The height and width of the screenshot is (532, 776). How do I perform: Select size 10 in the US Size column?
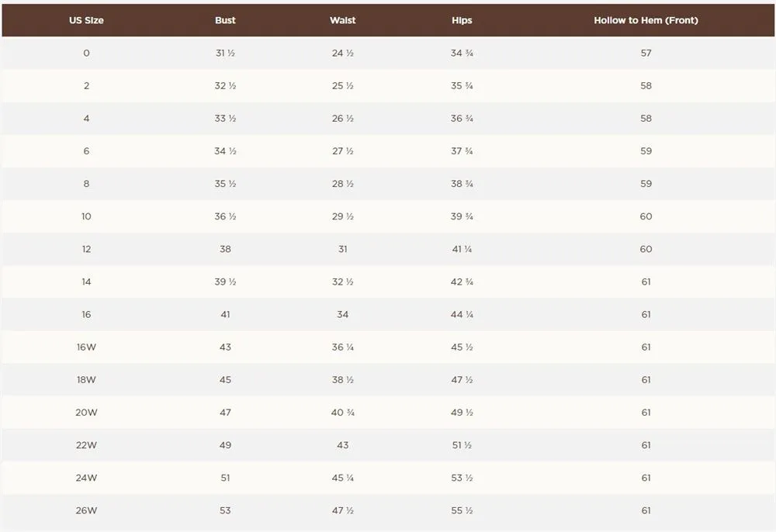click(x=86, y=216)
